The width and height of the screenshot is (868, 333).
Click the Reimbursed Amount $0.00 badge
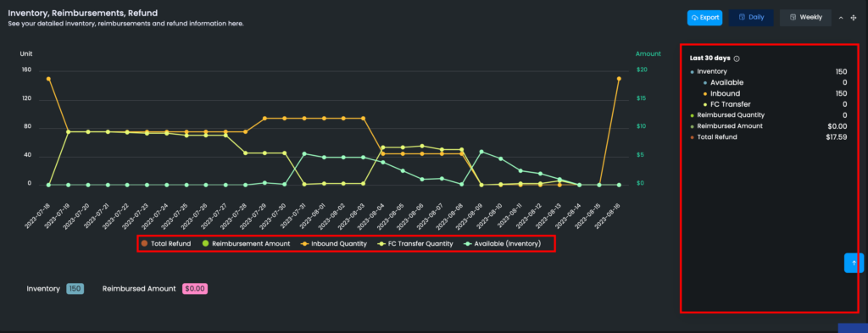pos(195,289)
